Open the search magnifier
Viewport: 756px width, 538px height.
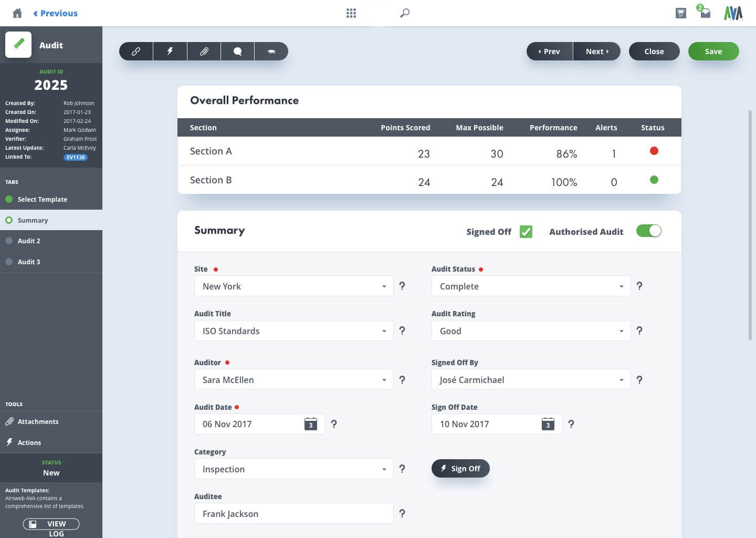click(x=405, y=13)
